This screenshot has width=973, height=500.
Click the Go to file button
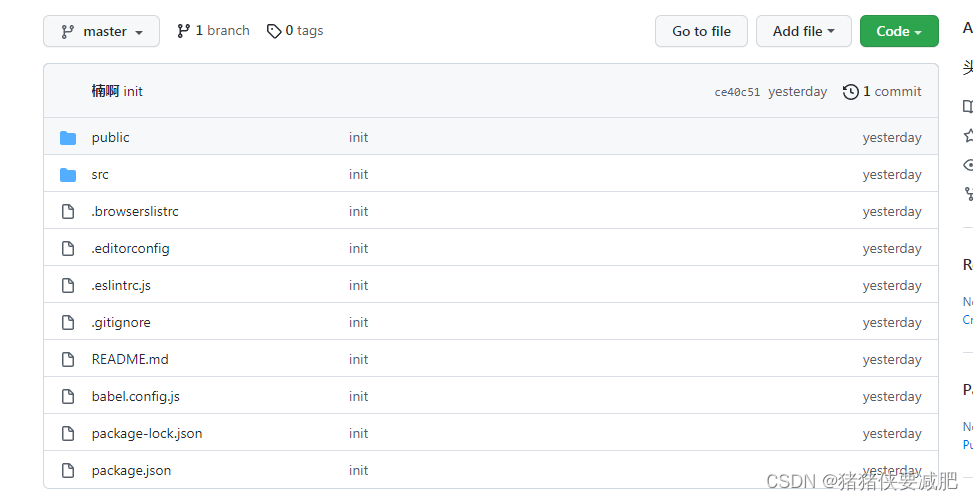tap(701, 31)
